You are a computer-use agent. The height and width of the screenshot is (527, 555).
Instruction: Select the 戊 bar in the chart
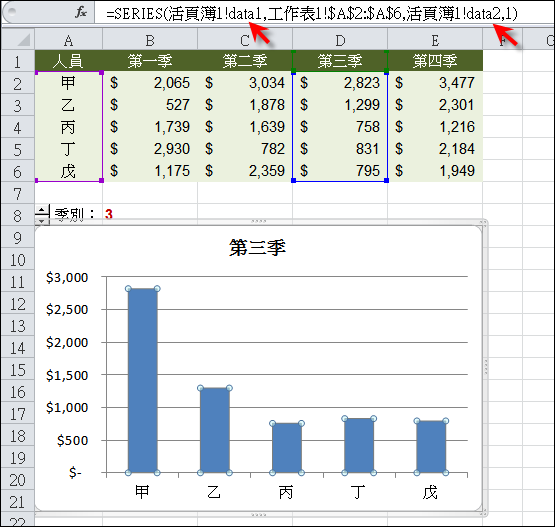(x=431, y=447)
